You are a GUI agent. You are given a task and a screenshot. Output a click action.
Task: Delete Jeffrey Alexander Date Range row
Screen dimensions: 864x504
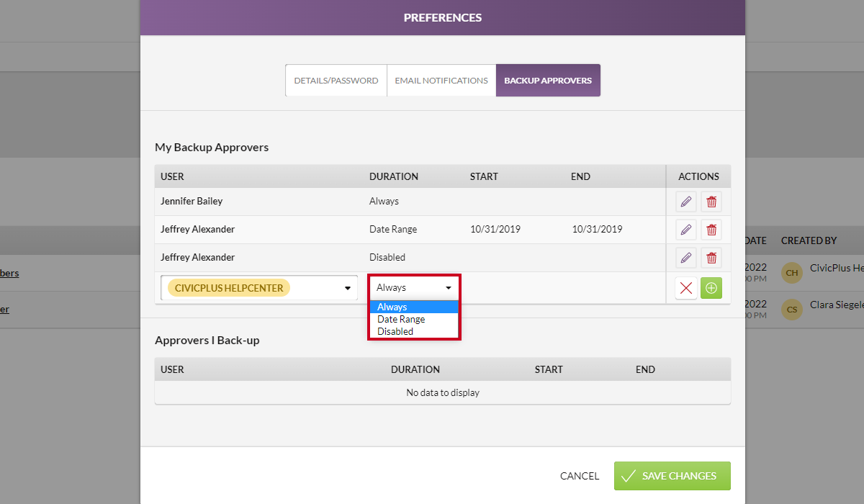711,230
